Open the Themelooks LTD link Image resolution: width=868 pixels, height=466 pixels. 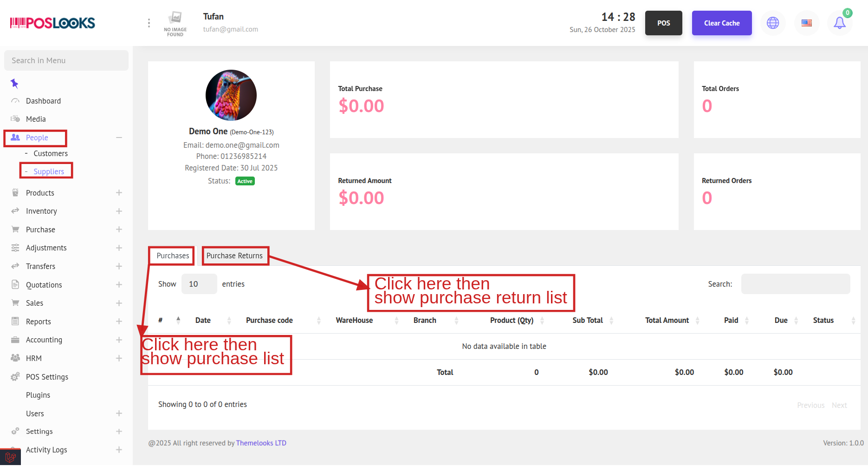click(261, 443)
